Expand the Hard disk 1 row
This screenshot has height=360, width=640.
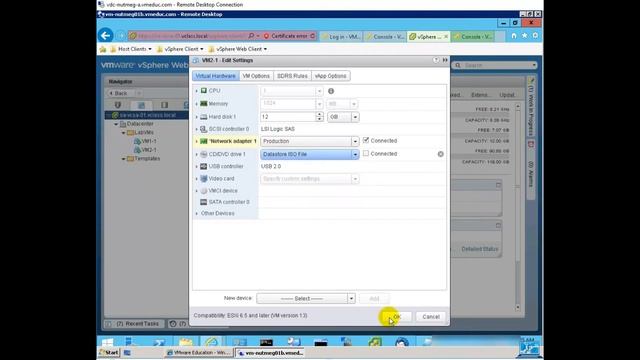tap(196, 117)
